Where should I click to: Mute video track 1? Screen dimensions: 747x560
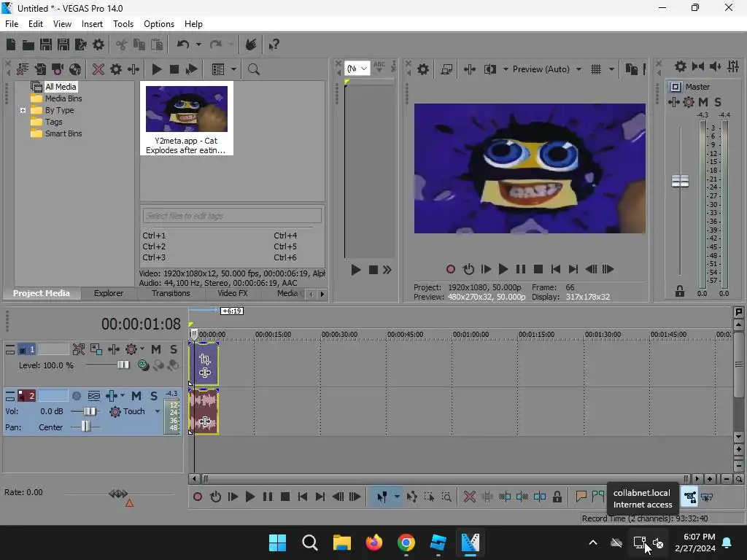click(156, 349)
